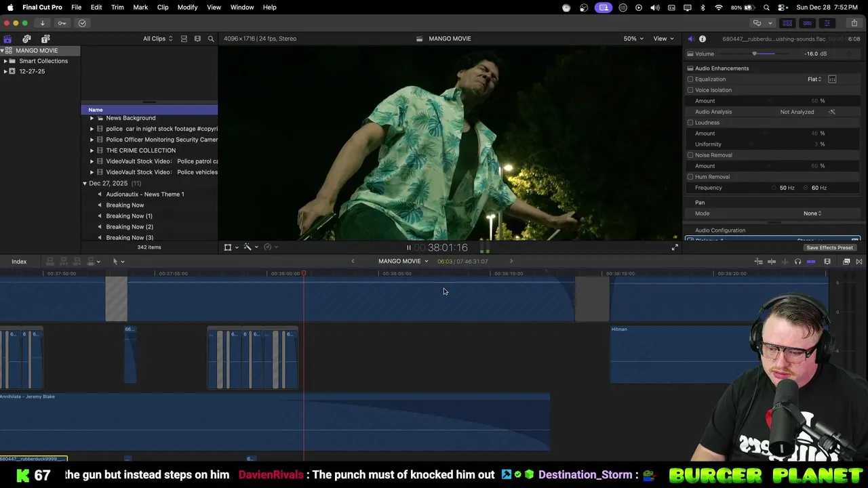Collapse the MANGO MOVIE library
Image resolution: width=868 pixels, height=488 pixels.
pyautogui.click(x=3, y=51)
